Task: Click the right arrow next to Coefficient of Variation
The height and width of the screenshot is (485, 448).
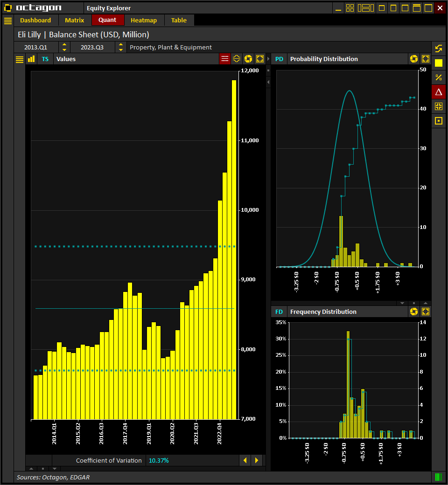Action: click(x=257, y=460)
